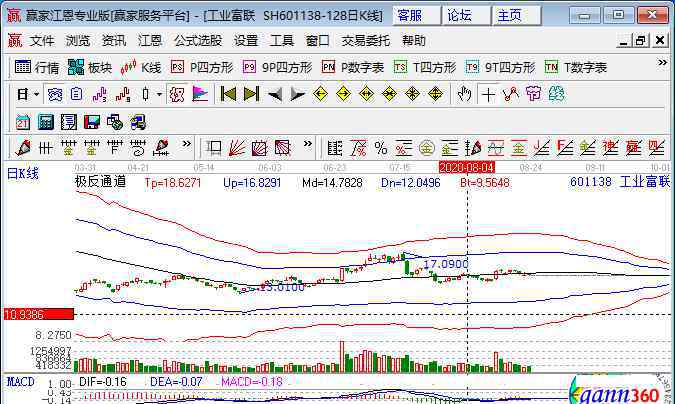Step forward with the black right arrow
The height and width of the screenshot is (404, 675).
[x=297, y=94]
